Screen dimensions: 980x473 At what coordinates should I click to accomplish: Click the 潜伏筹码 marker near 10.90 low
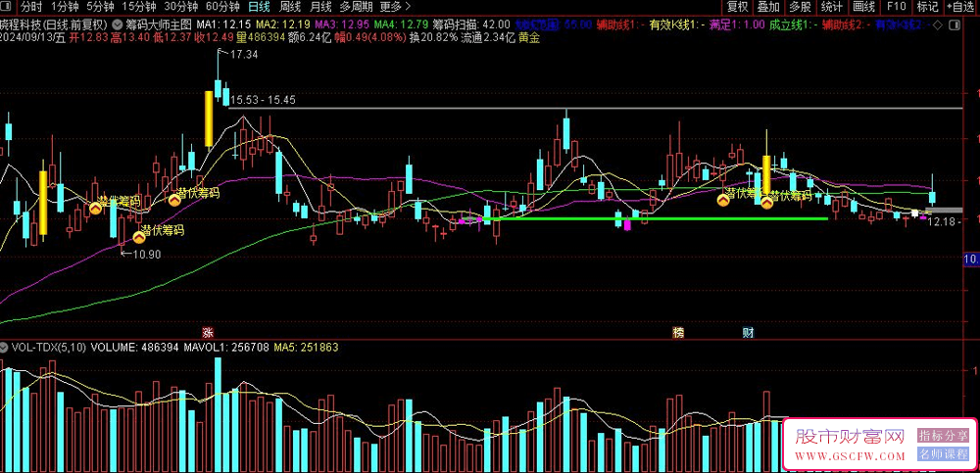tap(139, 237)
